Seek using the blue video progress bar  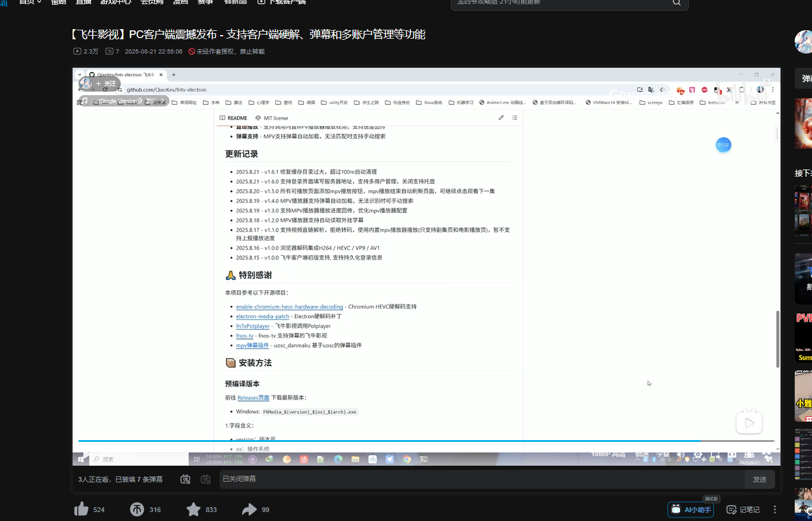(x=426, y=441)
